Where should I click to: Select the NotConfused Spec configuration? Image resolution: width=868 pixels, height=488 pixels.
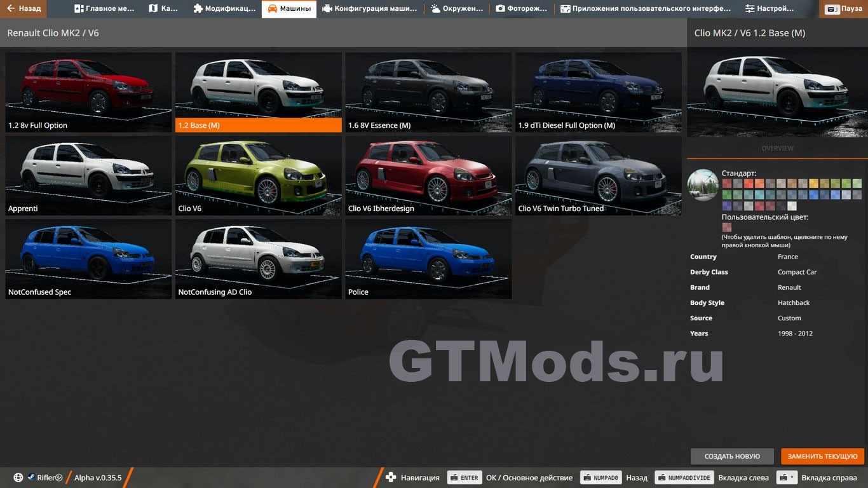pos(88,259)
